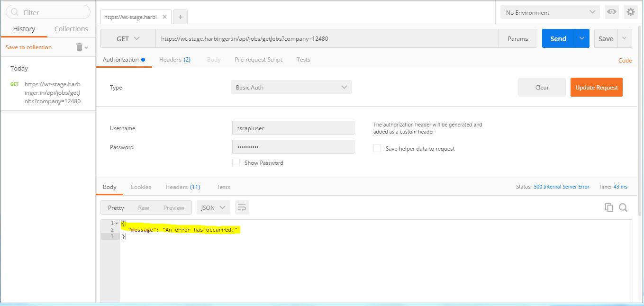Switch to the Collections tab

(x=71, y=29)
